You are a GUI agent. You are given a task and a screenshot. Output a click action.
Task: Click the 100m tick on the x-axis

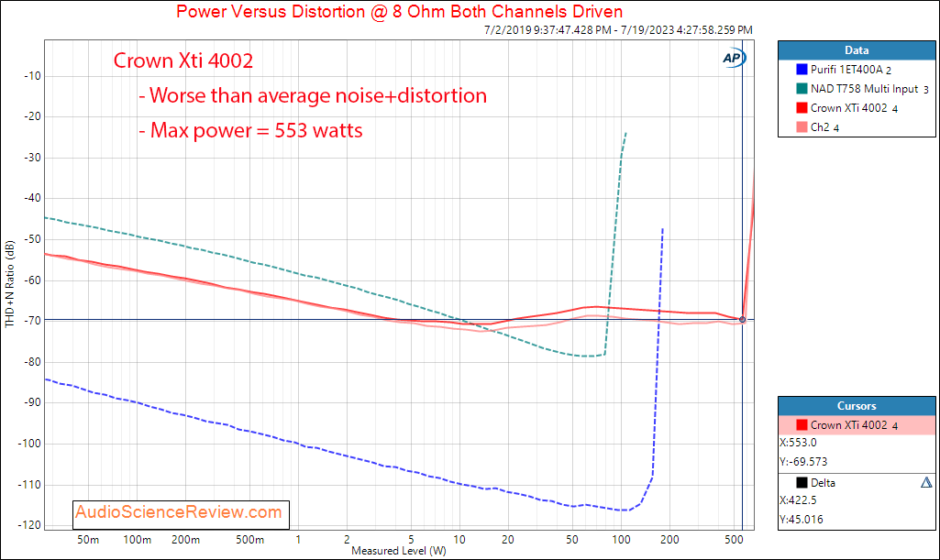pos(138,540)
